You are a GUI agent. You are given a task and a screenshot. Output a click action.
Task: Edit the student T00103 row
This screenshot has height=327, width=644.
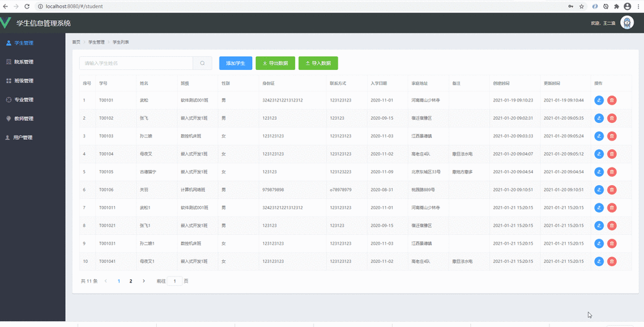tap(599, 136)
